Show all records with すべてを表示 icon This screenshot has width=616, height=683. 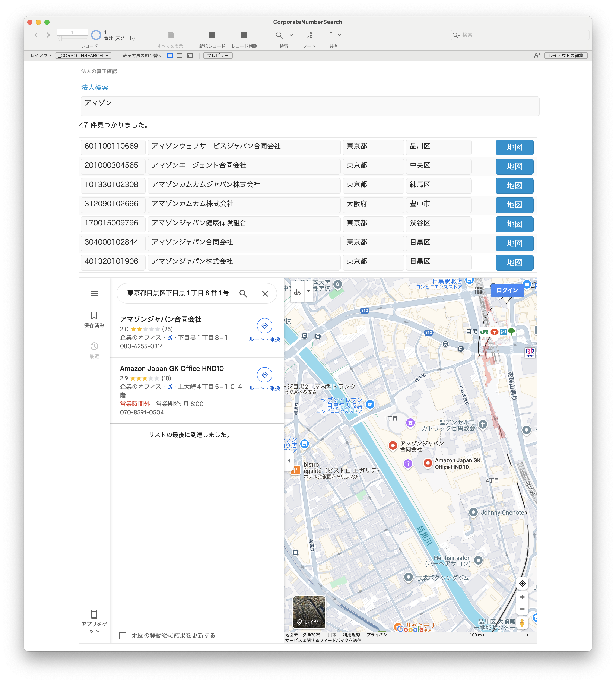pos(169,35)
